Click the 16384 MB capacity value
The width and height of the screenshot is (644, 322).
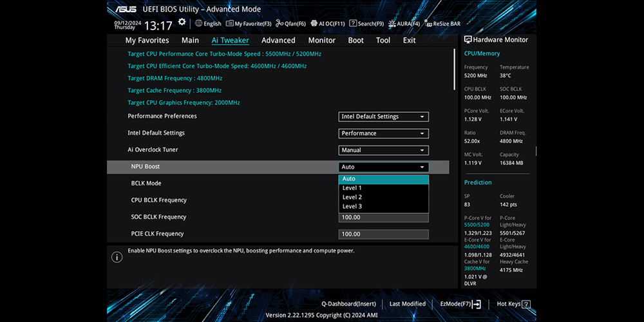pyautogui.click(x=512, y=163)
